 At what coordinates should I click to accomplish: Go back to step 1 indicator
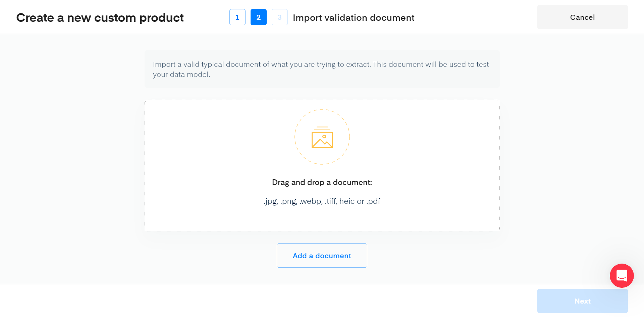pyautogui.click(x=237, y=17)
